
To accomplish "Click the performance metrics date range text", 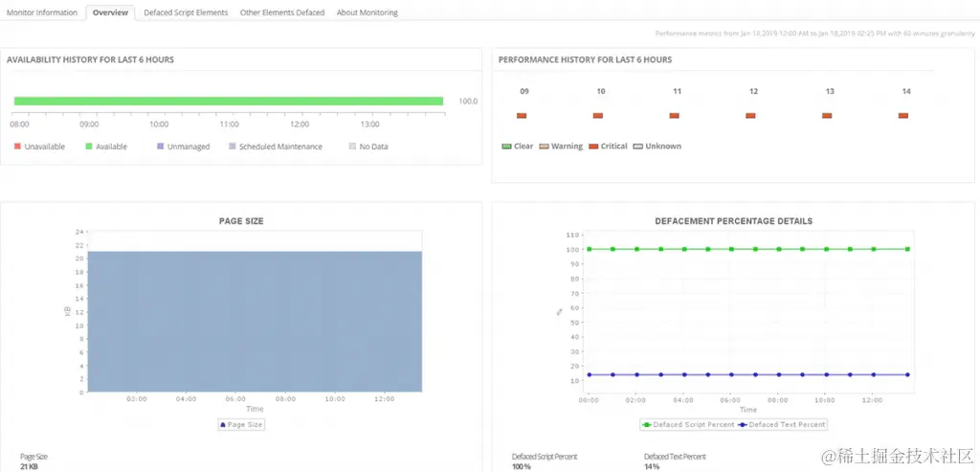I will point(815,34).
